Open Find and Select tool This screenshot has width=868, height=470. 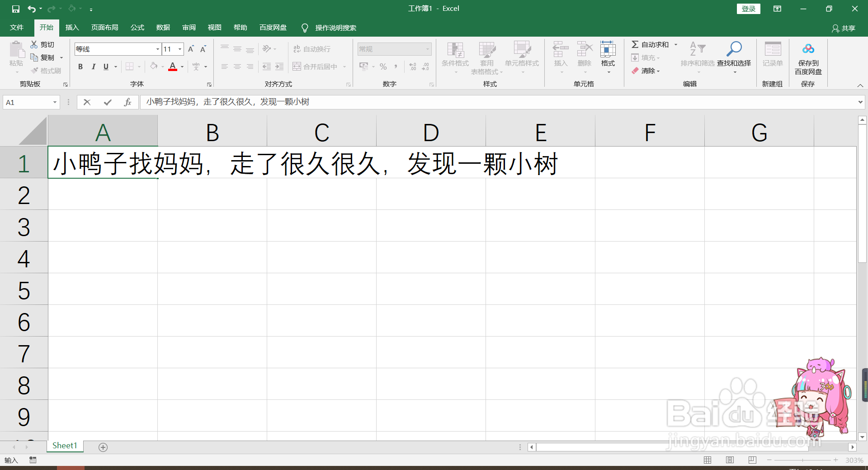(734, 58)
